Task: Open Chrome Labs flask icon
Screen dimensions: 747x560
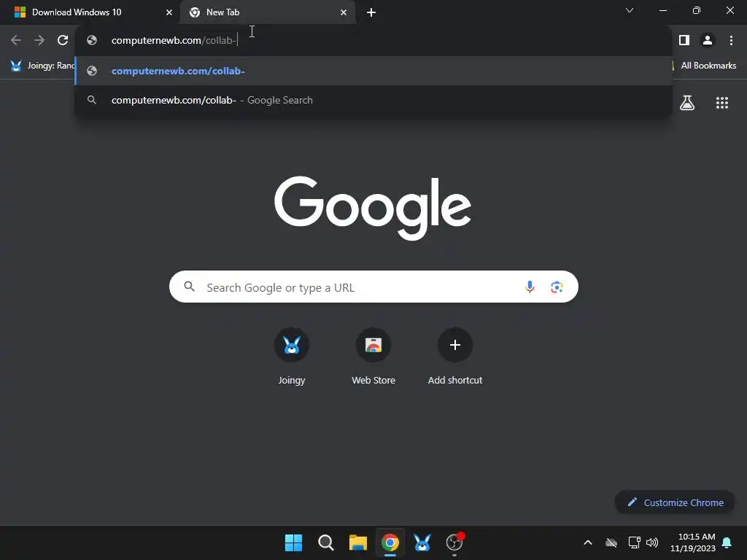Action: coord(687,102)
